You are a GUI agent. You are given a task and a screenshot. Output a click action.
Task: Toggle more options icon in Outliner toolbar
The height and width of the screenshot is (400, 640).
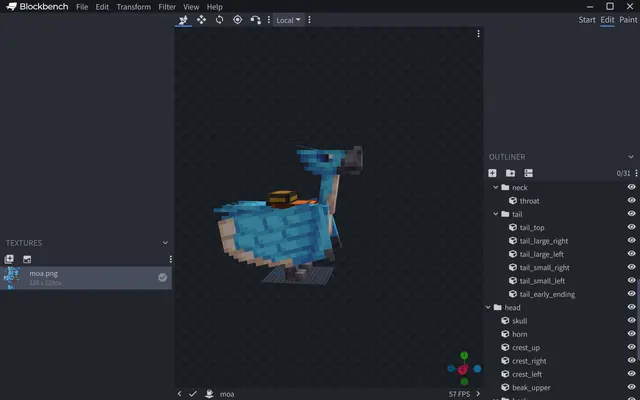coord(529,173)
